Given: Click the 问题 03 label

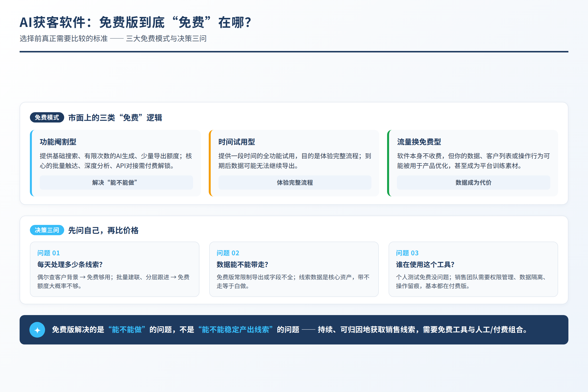Looking at the screenshot, I should [x=407, y=253].
